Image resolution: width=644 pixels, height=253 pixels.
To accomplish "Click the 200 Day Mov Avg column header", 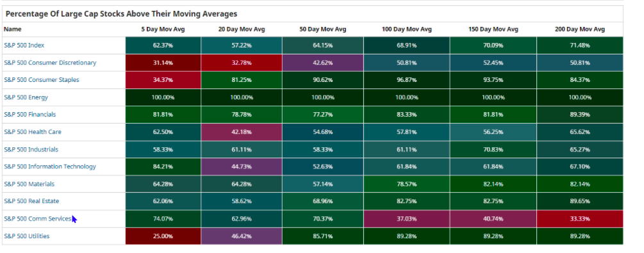I will [580, 29].
